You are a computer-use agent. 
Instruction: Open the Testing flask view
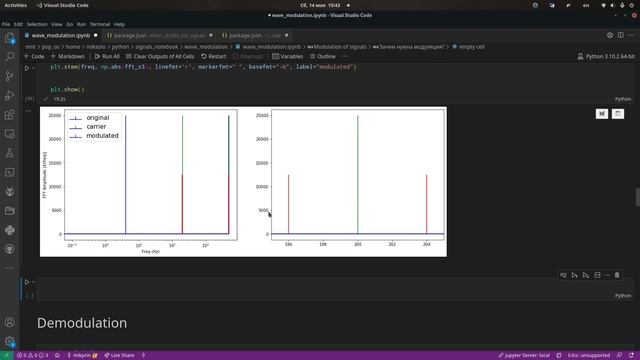coord(9,153)
